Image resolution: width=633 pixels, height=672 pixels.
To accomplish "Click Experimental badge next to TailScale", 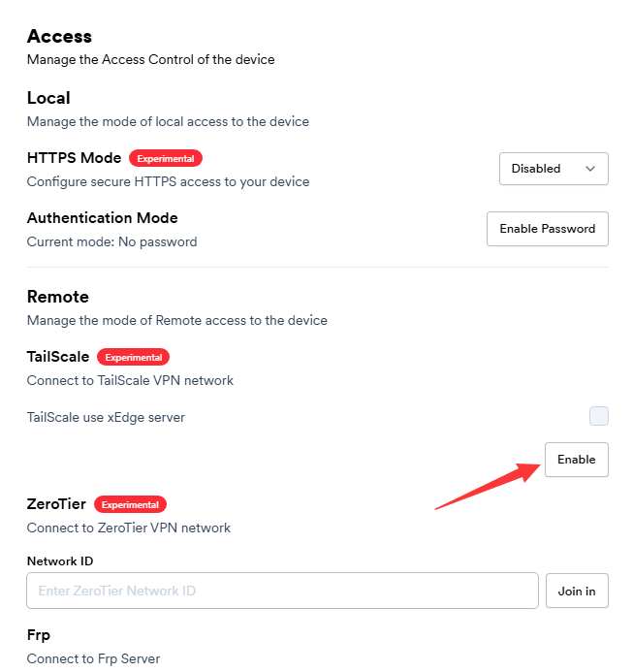I will (x=133, y=357).
